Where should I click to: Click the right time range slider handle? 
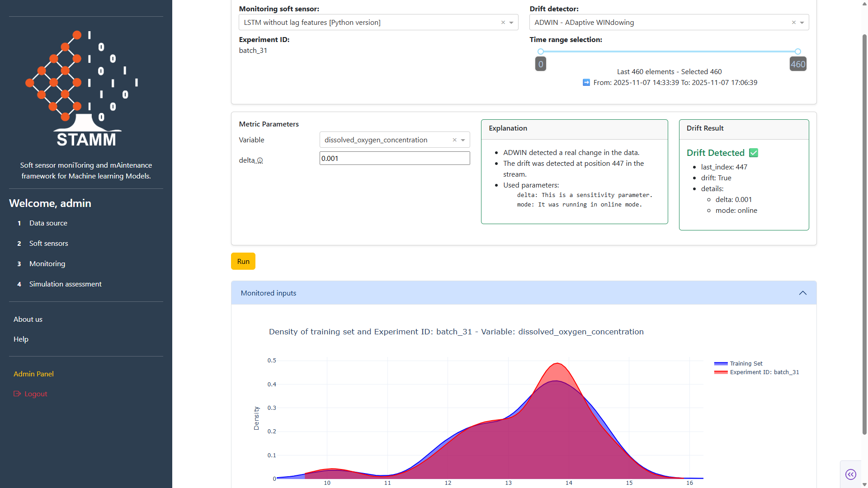pyautogui.click(x=798, y=52)
